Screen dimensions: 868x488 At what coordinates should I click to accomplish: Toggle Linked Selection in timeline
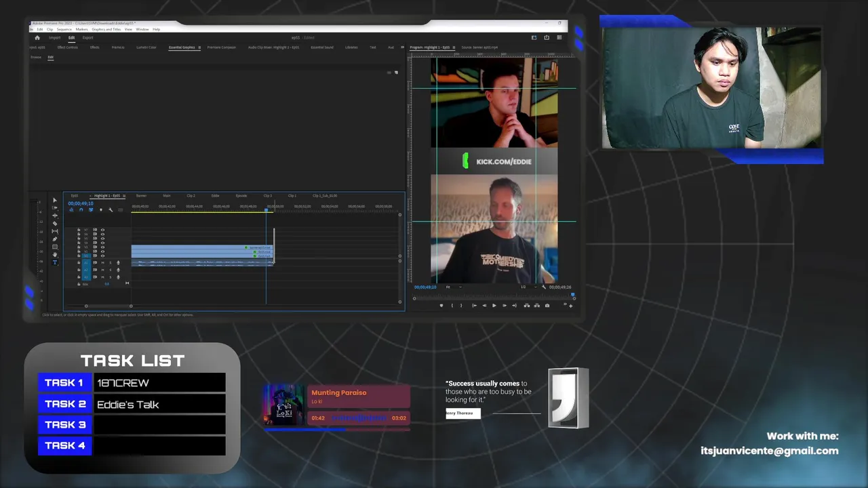pyautogui.click(x=91, y=210)
